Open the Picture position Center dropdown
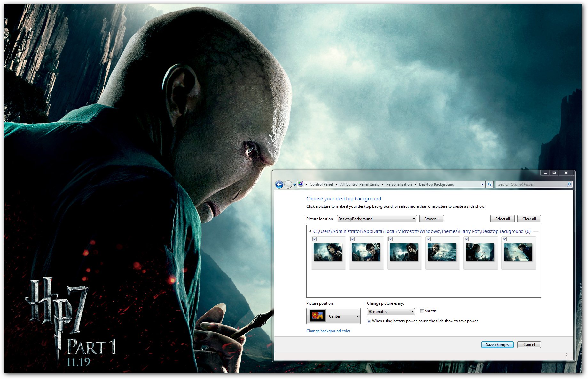The image size is (588, 379). pyautogui.click(x=333, y=316)
